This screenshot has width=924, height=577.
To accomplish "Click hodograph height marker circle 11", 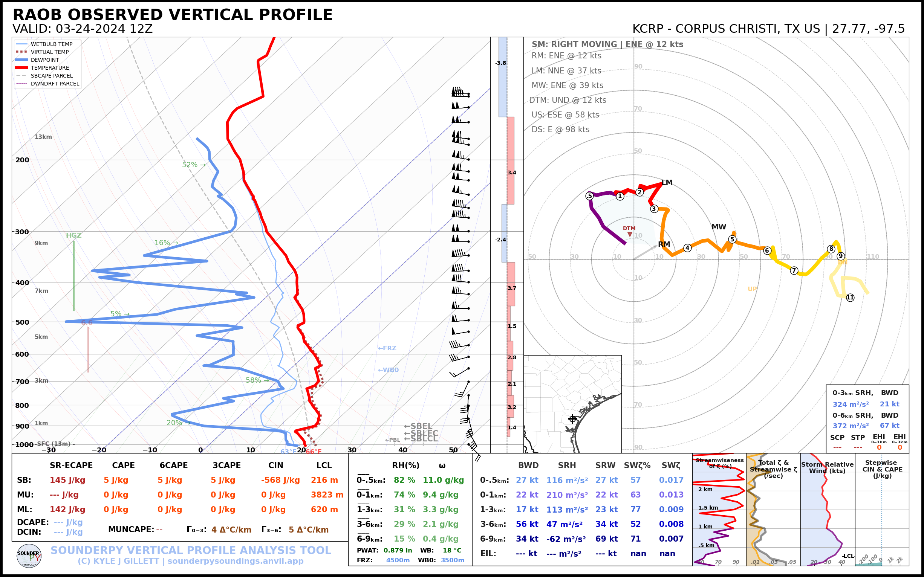I will pyautogui.click(x=850, y=298).
